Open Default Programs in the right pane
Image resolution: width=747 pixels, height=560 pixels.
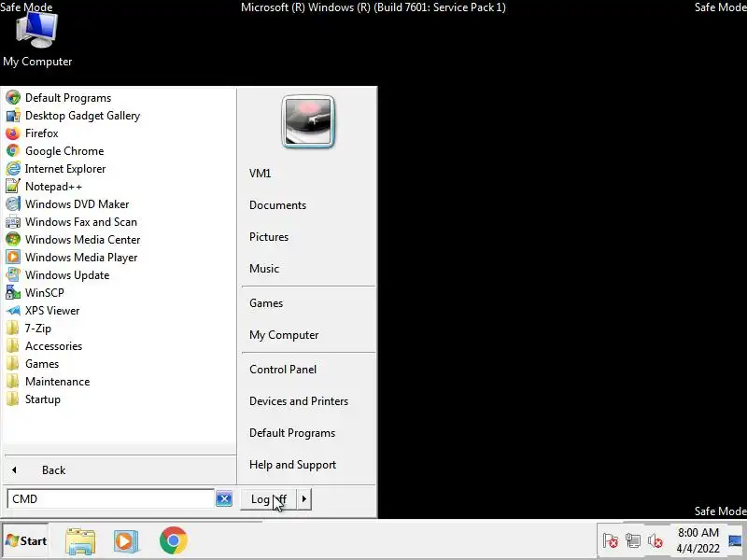pos(292,433)
